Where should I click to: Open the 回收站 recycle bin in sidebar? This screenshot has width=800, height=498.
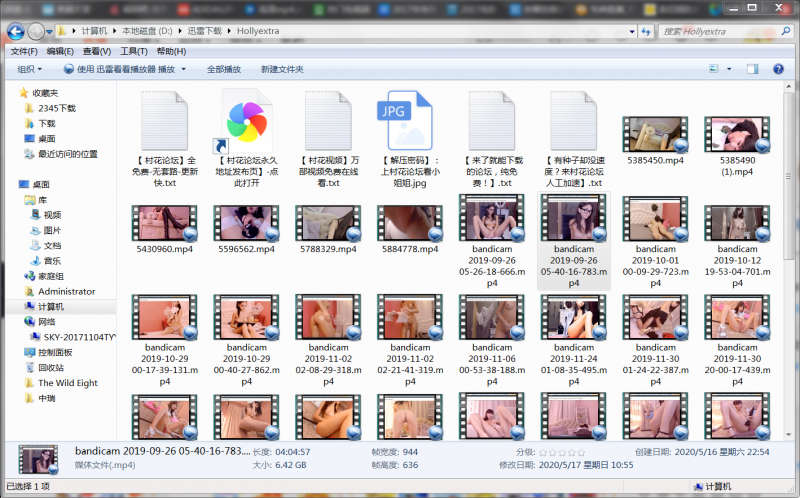pos(50,367)
